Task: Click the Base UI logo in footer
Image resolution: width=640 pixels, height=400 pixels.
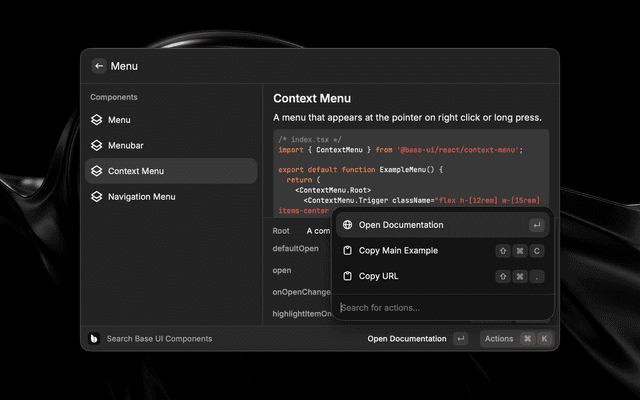Action: (x=94, y=339)
